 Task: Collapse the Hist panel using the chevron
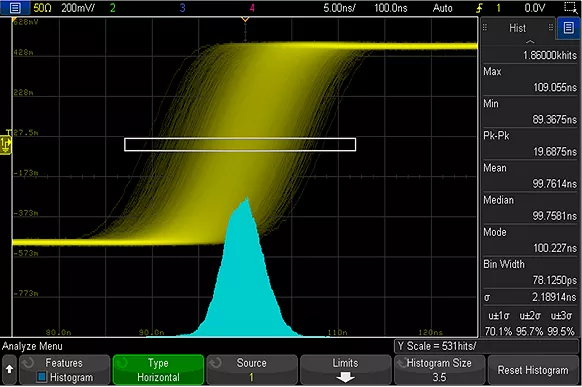530,42
